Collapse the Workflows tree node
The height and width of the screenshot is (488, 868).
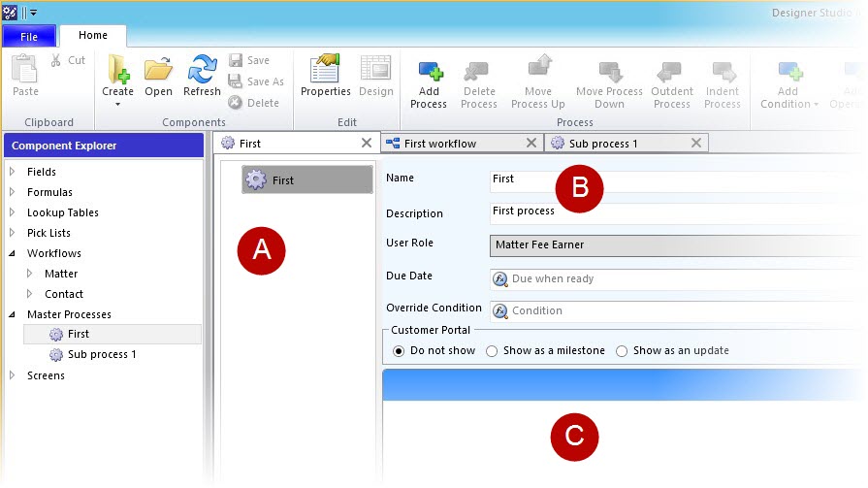pyautogui.click(x=13, y=253)
